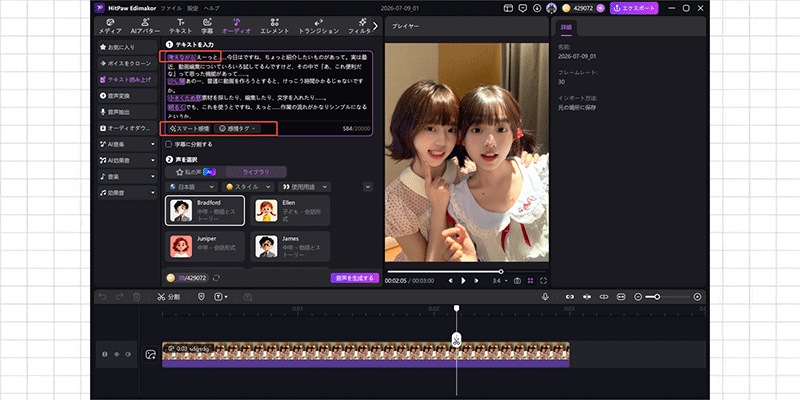Image resolution: width=800 pixels, height=400 pixels.
Task: Open the 3:4 aspect ratio dropdown
Action: pyautogui.click(x=500, y=281)
